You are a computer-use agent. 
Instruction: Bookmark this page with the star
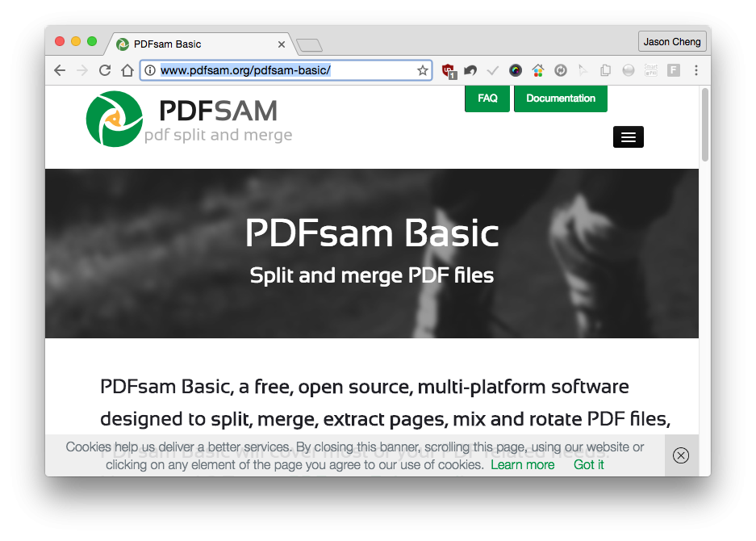pyautogui.click(x=422, y=70)
